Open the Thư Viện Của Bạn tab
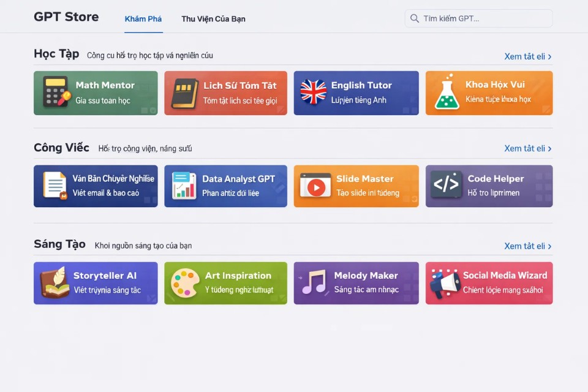Image resolution: width=588 pixels, height=392 pixels. (213, 19)
